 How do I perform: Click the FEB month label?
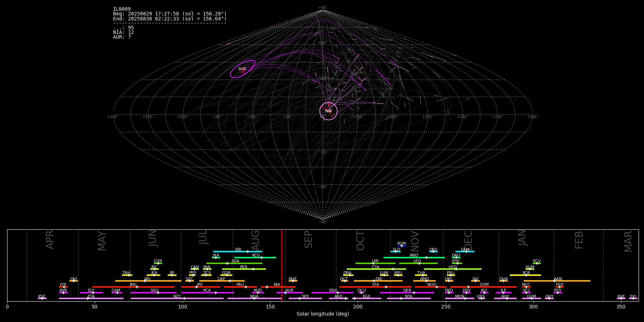pyautogui.click(x=579, y=240)
